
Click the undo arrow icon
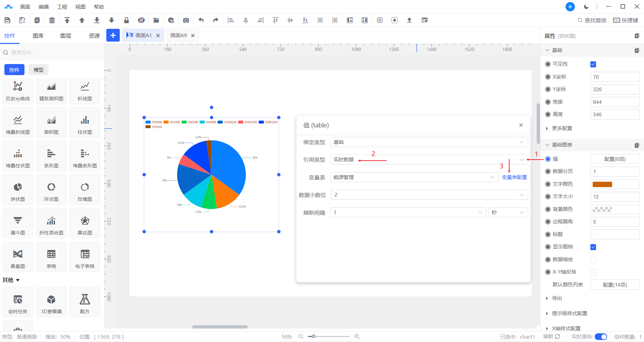click(x=201, y=20)
